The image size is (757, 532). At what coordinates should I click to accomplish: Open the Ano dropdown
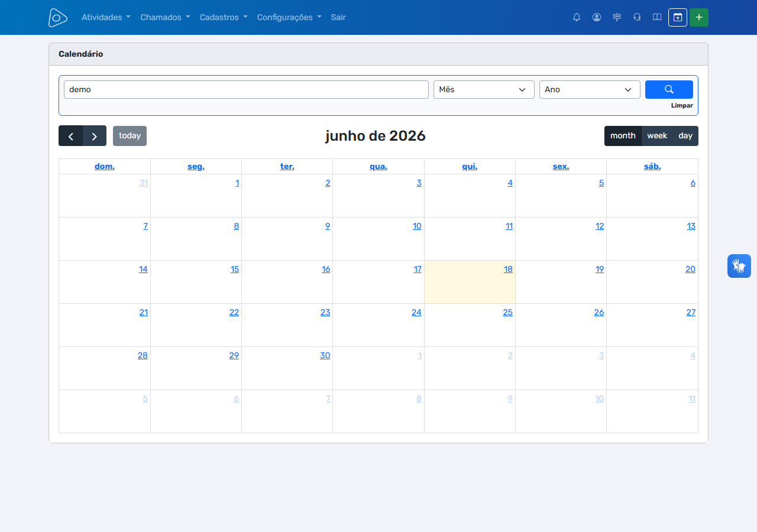tap(590, 89)
